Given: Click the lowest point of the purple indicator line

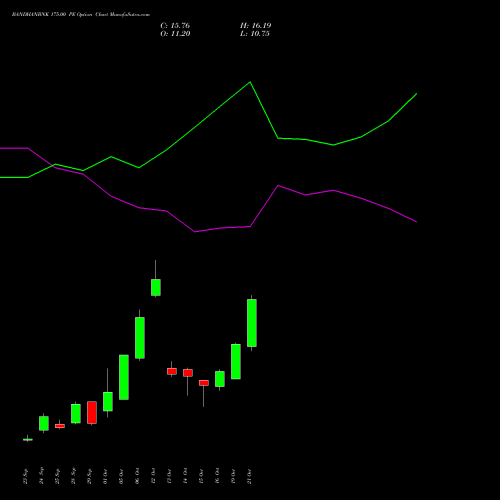Looking at the screenshot, I should coord(195,232).
